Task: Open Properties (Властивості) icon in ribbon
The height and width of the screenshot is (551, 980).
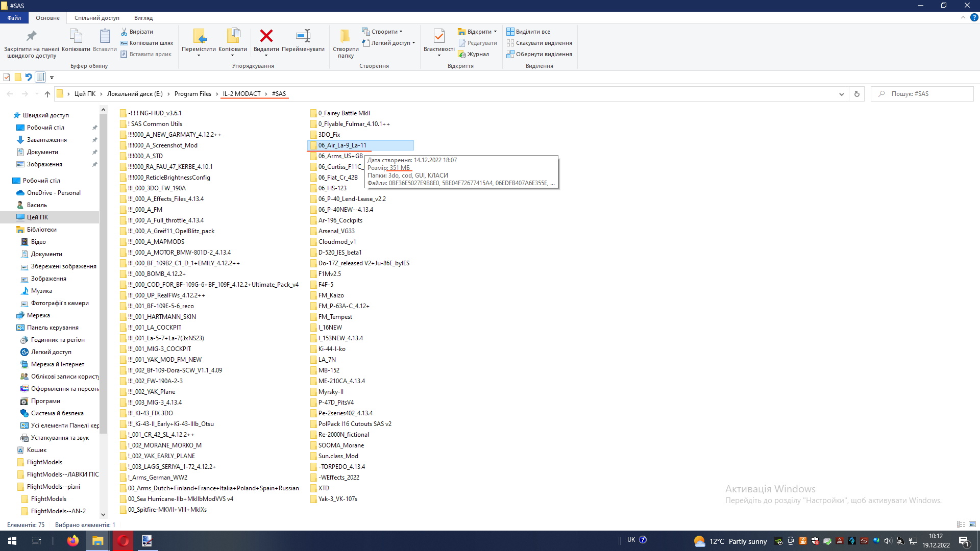Action: pyautogui.click(x=438, y=36)
